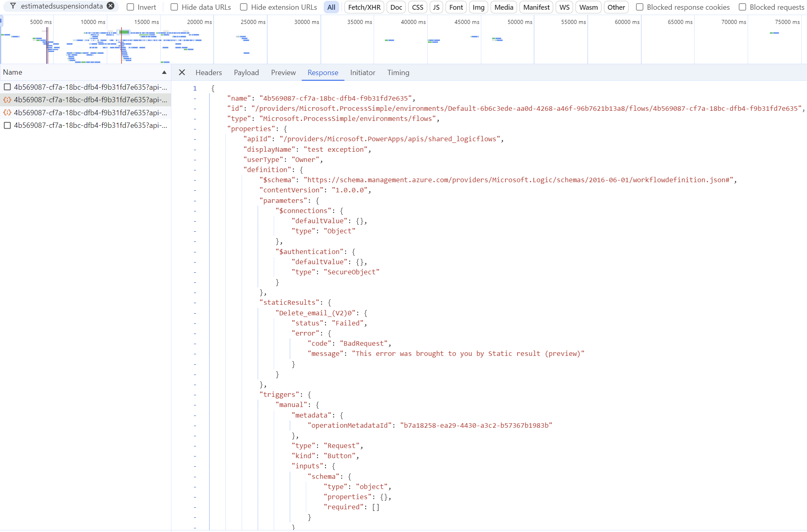This screenshot has width=807, height=532.
Task: Collapse the triggers JSON node
Action: tap(195, 394)
